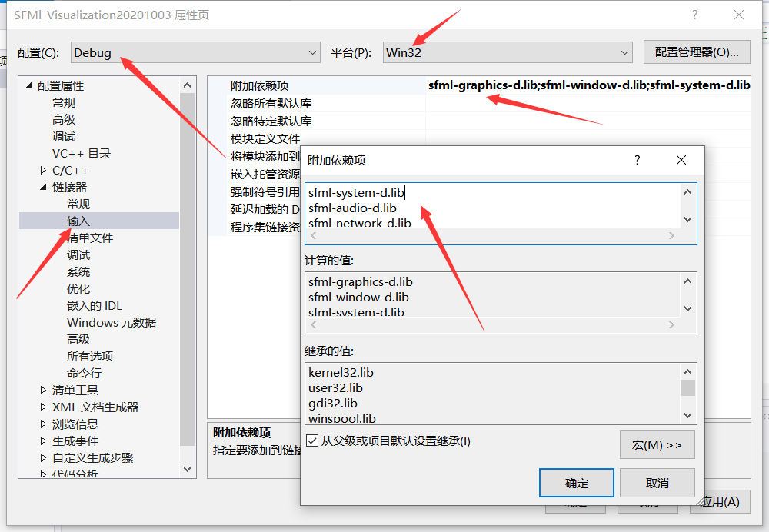
Task: Expand the C/C++ tree node
Action: tap(43, 170)
